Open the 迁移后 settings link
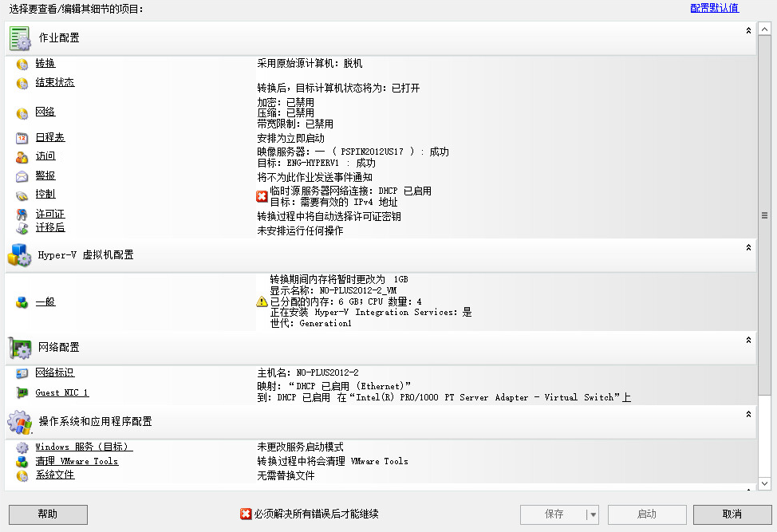The width and height of the screenshot is (777, 532). coord(50,227)
